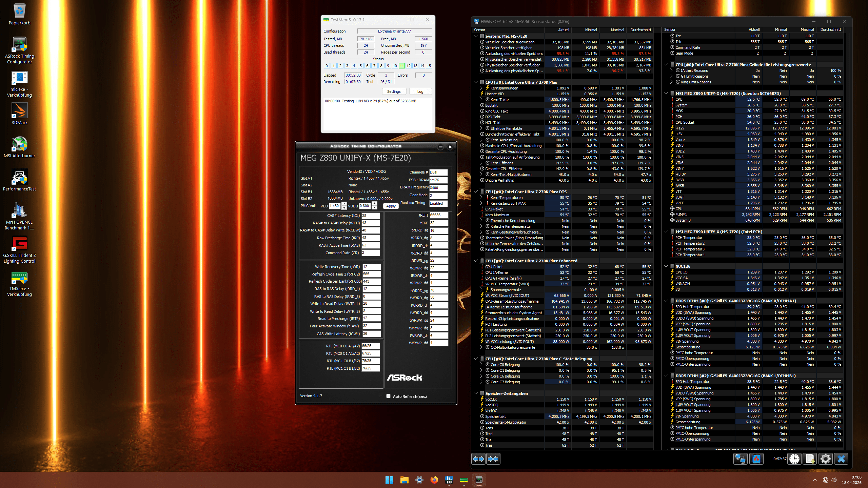
Task: Decrease VDDQ voltage with down arrow
Action: (x=374, y=208)
